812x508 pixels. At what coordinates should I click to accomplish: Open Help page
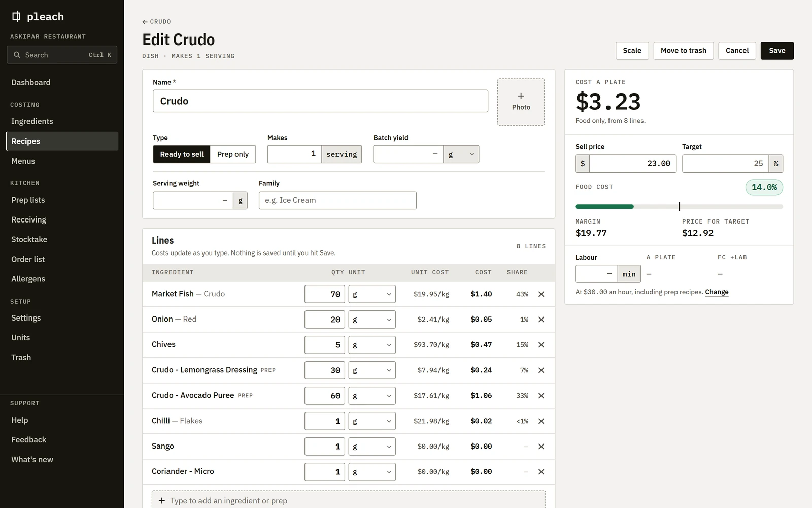pos(62,420)
